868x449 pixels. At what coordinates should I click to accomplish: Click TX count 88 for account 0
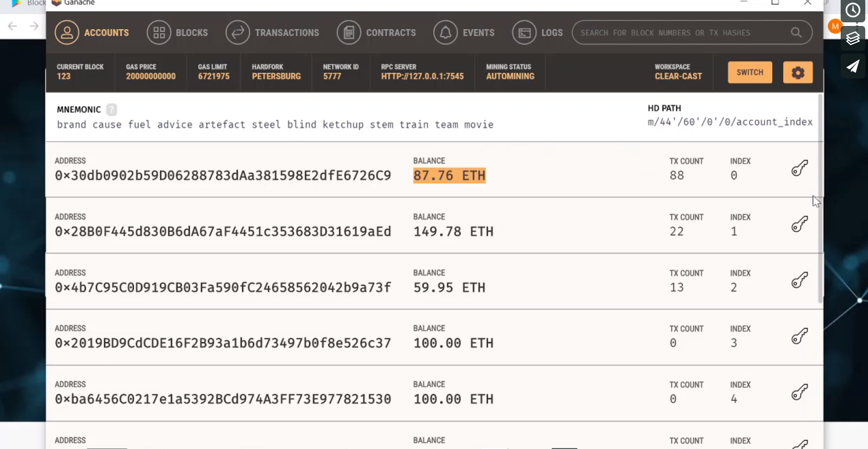[x=677, y=176]
